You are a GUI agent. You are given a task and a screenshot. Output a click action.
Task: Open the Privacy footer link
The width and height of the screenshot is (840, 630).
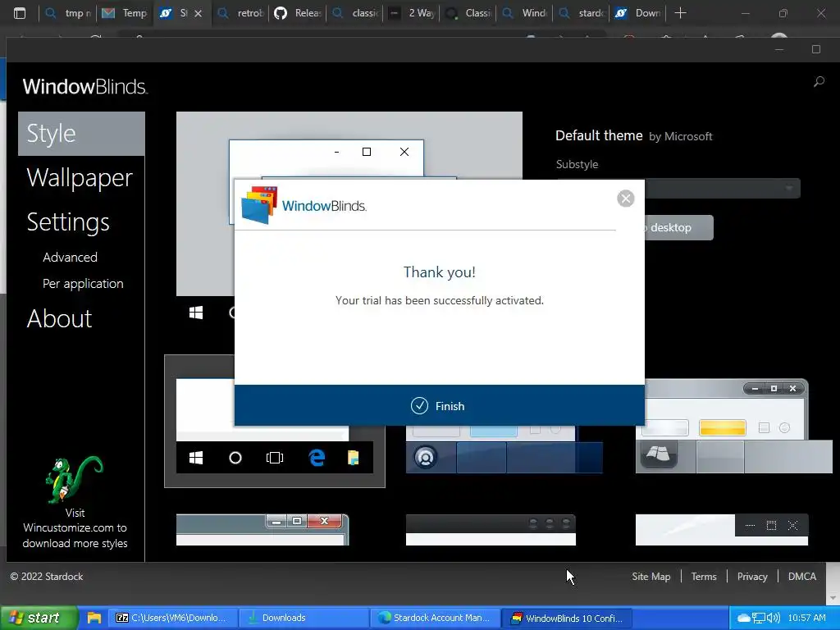(752, 577)
